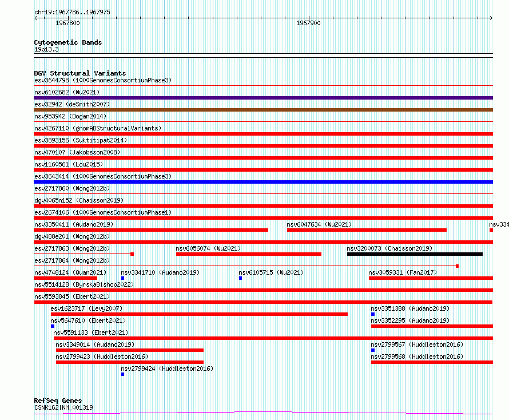The width and height of the screenshot is (509, 420).
Task: Click nsv4267110 (gnomADStructuralVariants) label
Action: pyautogui.click(x=98, y=128)
